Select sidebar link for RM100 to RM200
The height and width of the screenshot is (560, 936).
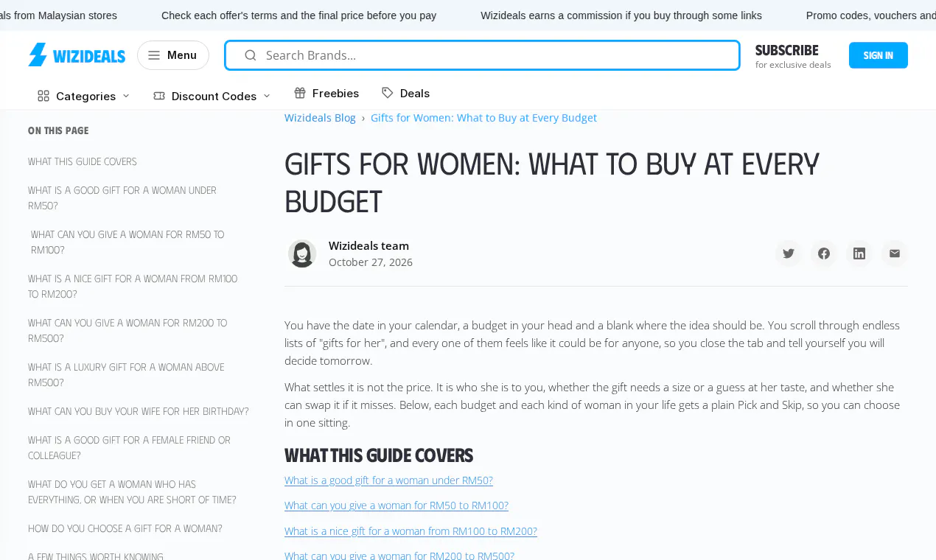pyautogui.click(x=133, y=286)
